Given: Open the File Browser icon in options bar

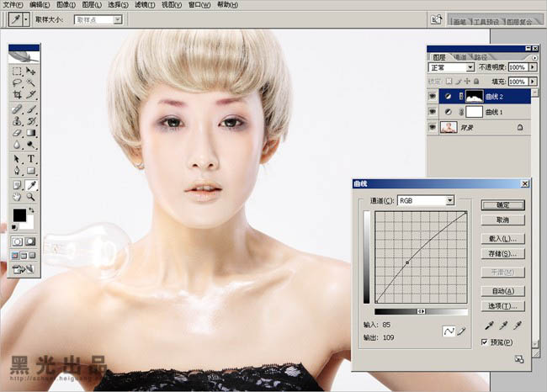Looking at the screenshot, I should 436,20.
